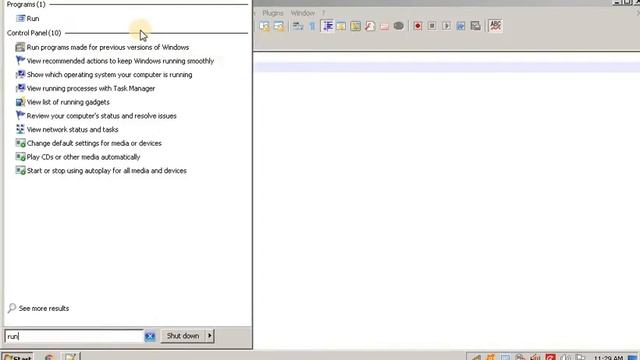Screen dimensions: 640x360
Task: Toggle show all characters icon
Action: 312,26
